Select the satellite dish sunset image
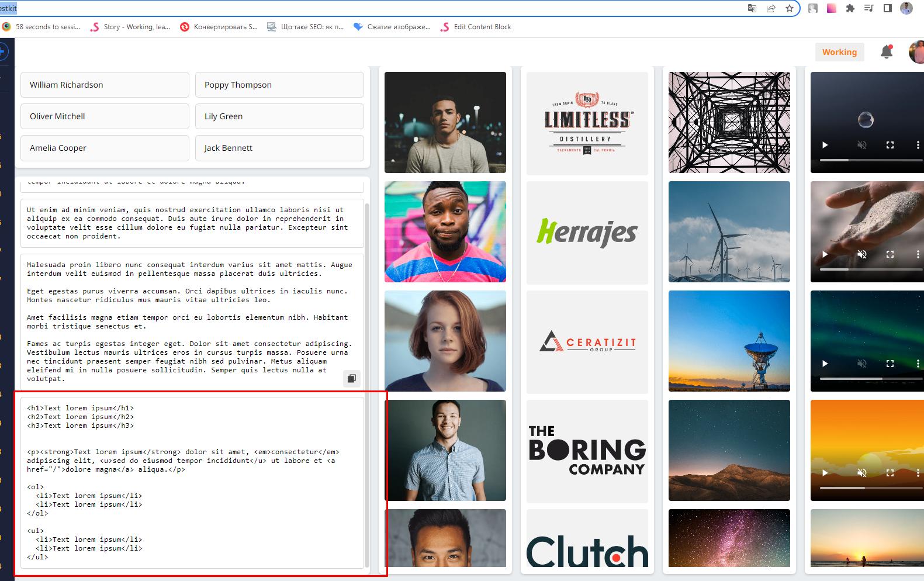This screenshot has height=581, width=924. coord(729,341)
